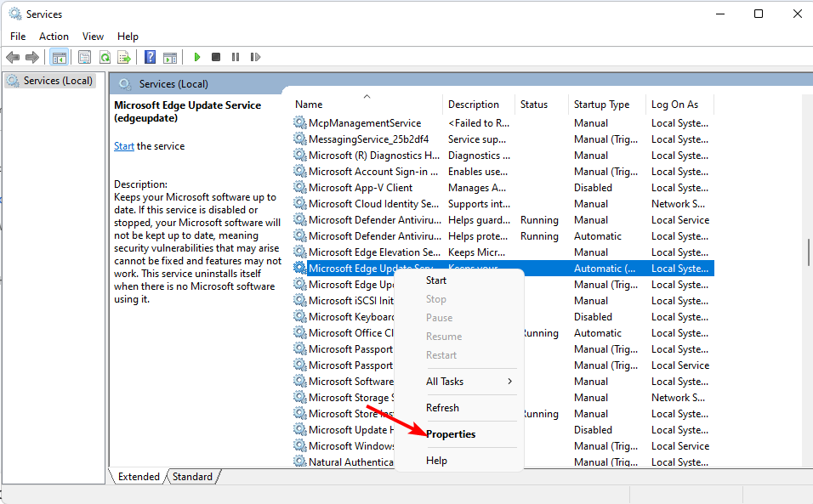Hide the console tree using its toolbar icon
This screenshot has width=813, height=504.
pyautogui.click(x=59, y=56)
